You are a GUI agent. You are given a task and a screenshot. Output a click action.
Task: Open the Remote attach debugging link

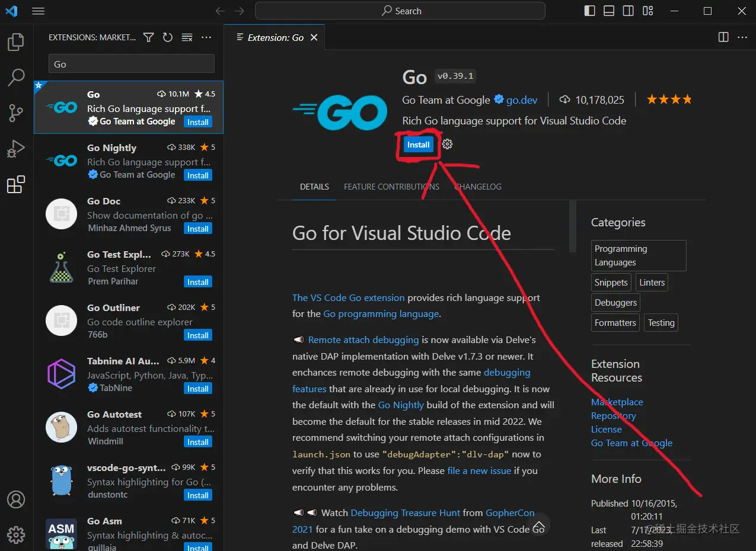(363, 339)
